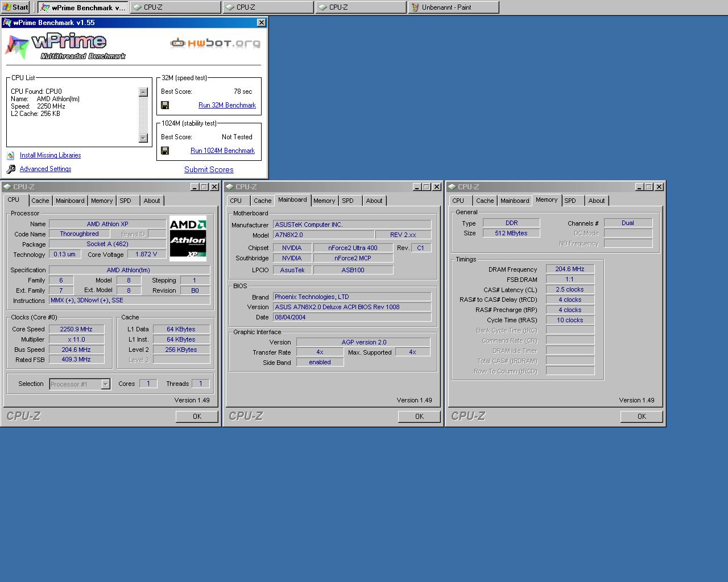Open Install Missing Libraries link
This screenshot has width=728, height=582.
[x=50, y=155]
